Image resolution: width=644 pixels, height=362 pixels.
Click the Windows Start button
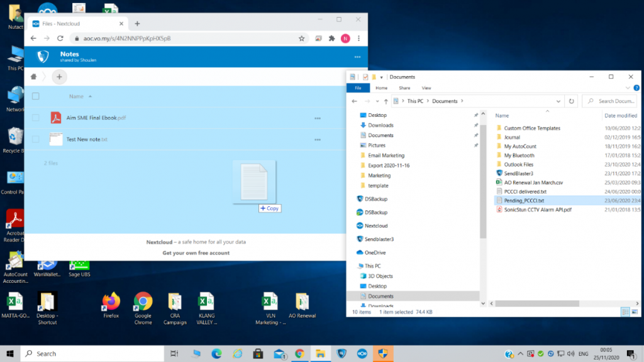(10, 354)
